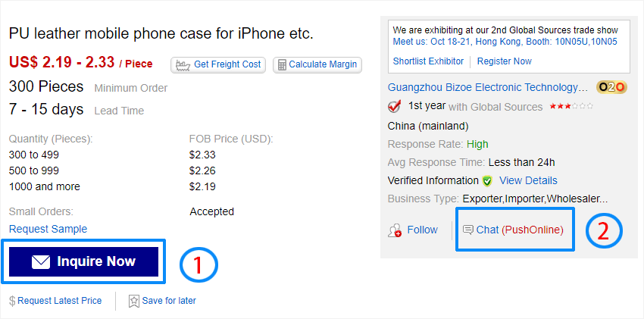
Task: Open Get Freight Cost
Action: tap(227, 64)
